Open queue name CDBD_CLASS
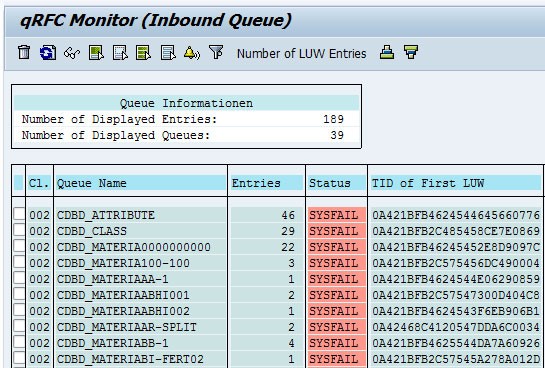The image size is (545, 368). click(x=92, y=231)
